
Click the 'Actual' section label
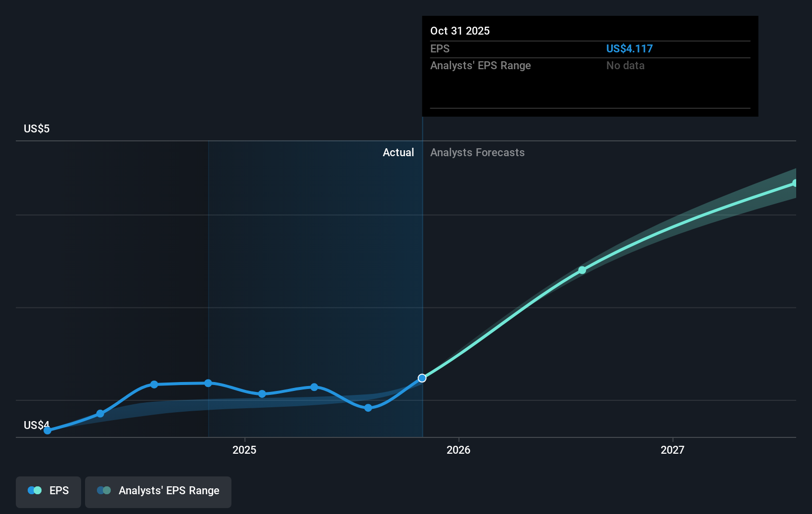(x=398, y=153)
